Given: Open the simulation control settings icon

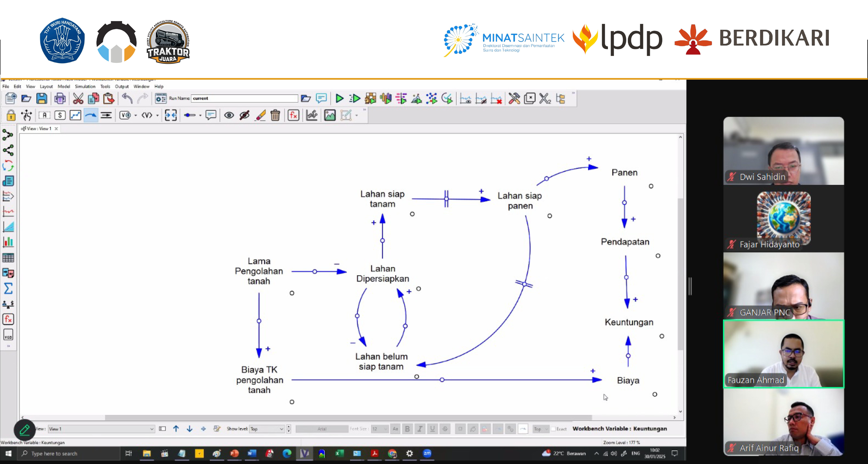Looking at the screenshot, I should [161, 98].
